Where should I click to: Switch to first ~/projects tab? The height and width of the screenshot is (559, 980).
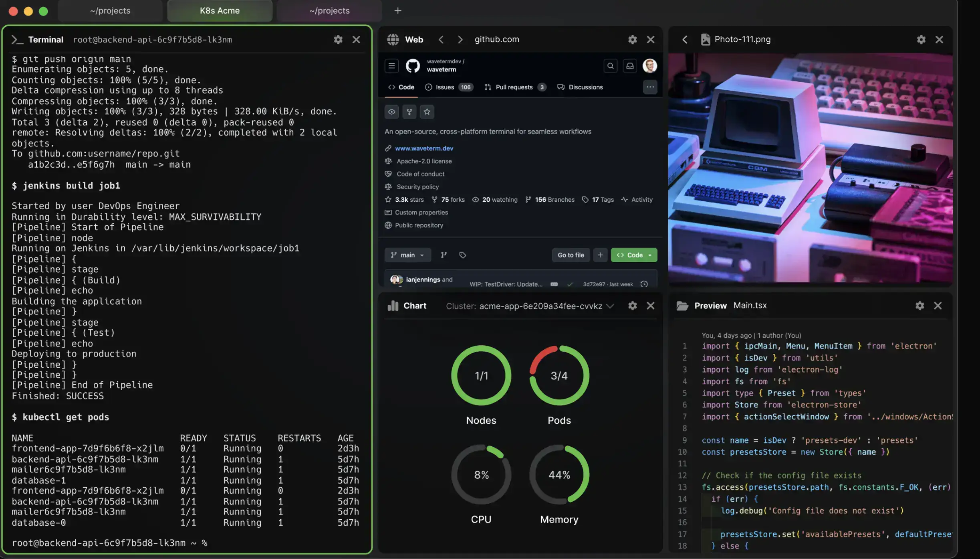point(110,11)
